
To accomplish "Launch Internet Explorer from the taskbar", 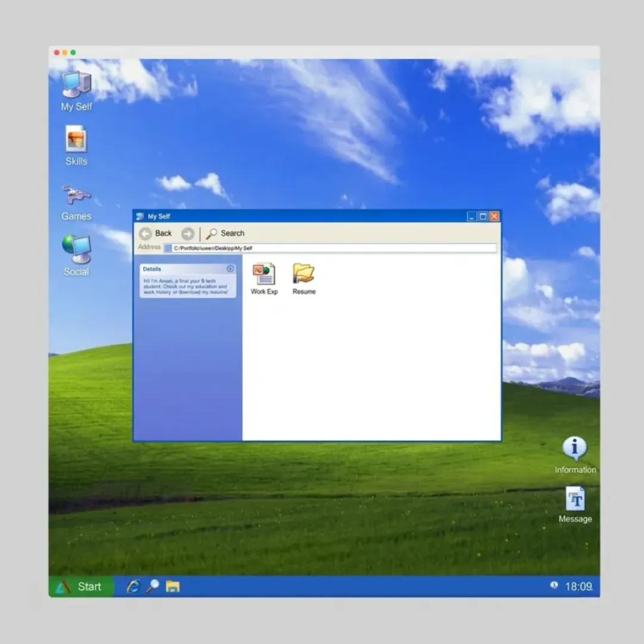I will (x=133, y=586).
